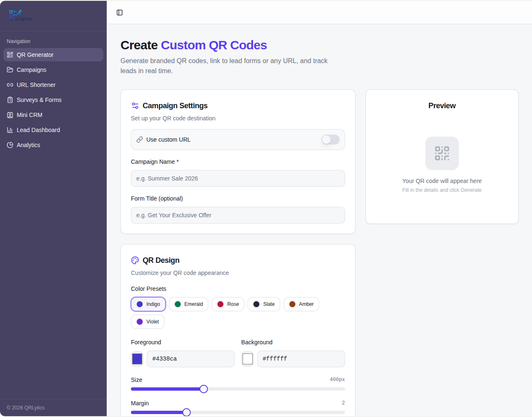Toggle the sidebar panel icon
The height and width of the screenshot is (417, 532).
(x=120, y=13)
